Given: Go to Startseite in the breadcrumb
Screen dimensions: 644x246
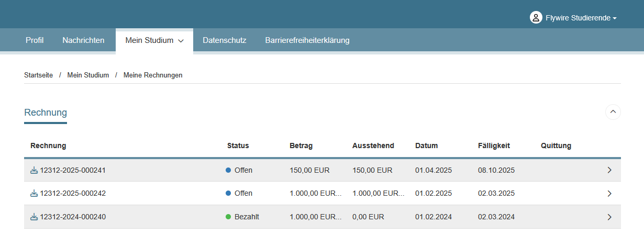Looking at the screenshot, I should (39, 75).
